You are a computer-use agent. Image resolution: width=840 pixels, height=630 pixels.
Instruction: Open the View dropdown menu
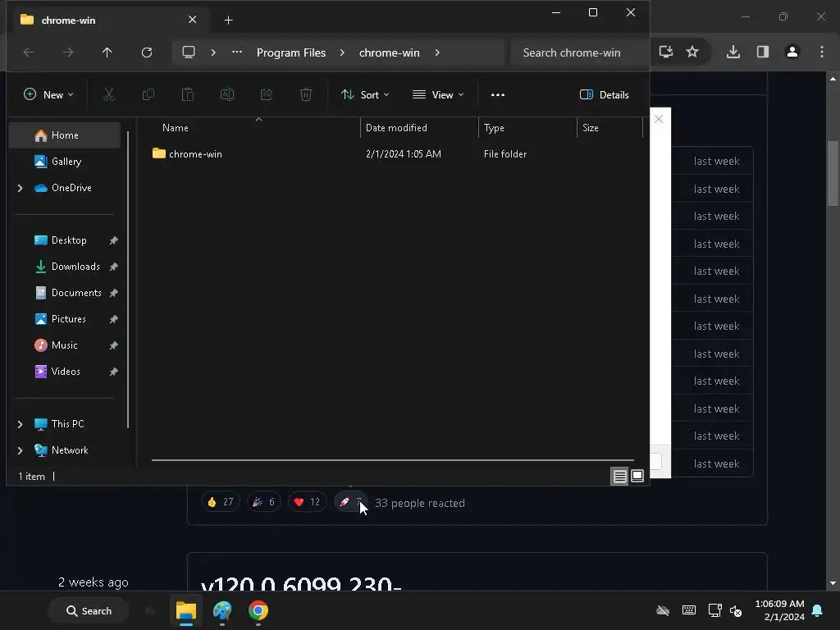438,95
